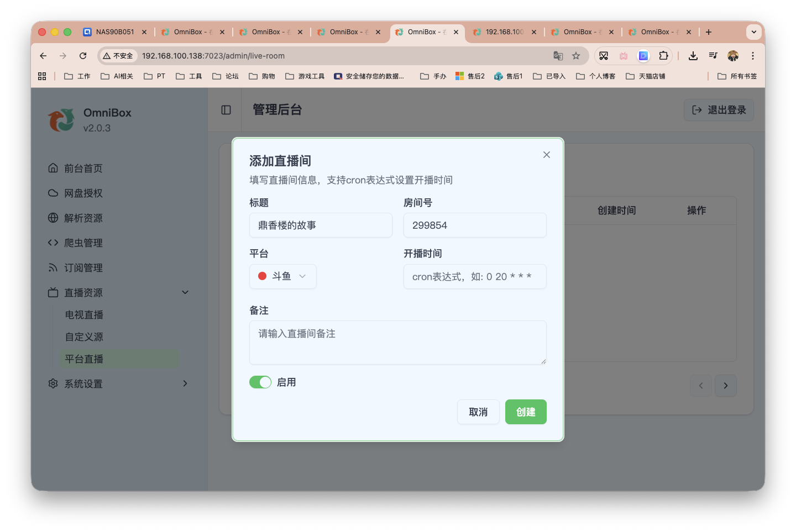Select the 自定义源 sidebar entry
The image size is (796, 532).
pyautogui.click(x=84, y=336)
